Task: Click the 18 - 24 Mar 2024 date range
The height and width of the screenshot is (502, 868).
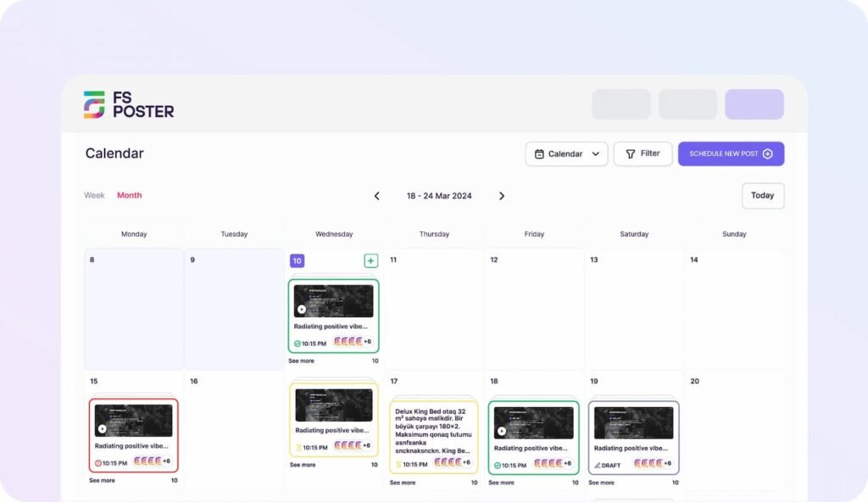Action: [x=439, y=196]
